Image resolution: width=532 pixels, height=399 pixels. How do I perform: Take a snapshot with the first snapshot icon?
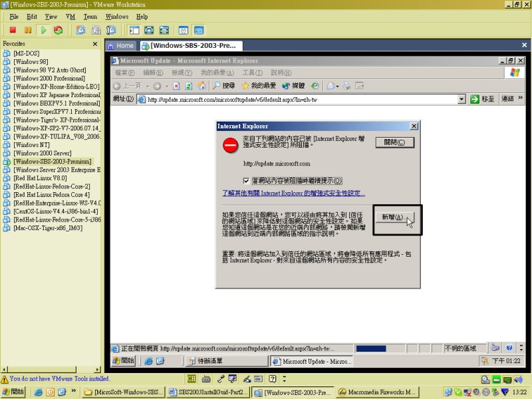click(80, 30)
